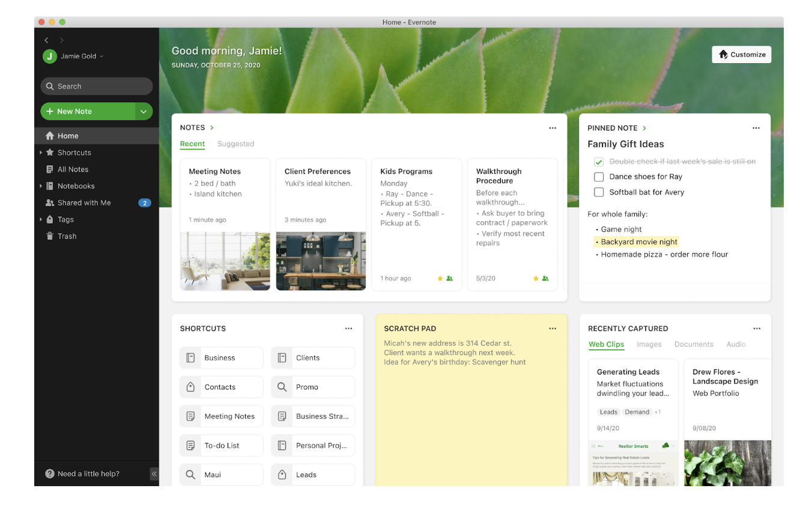Collapse sidebar with double-chevron icon

[x=154, y=474]
